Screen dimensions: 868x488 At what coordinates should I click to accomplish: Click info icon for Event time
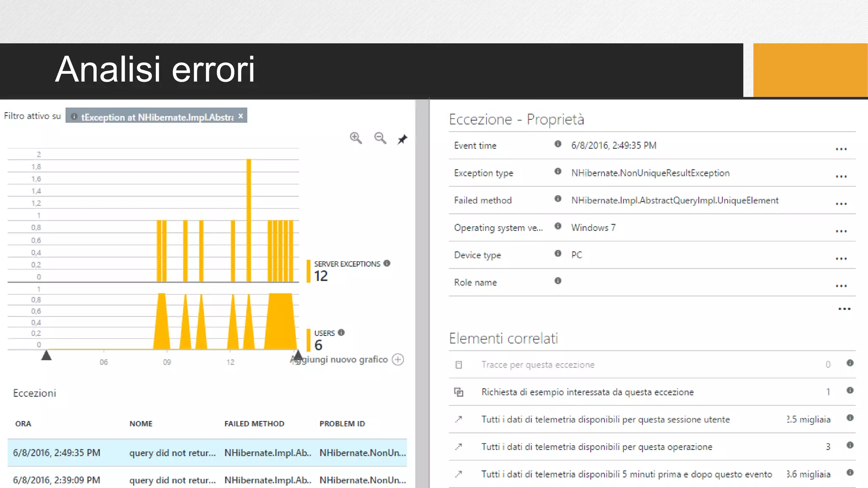(558, 144)
